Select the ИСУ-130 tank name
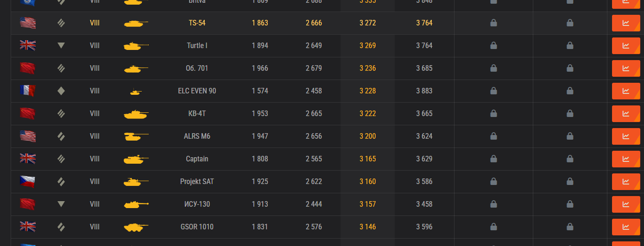This screenshot has height=246, width=644. (x=197, y=204)
